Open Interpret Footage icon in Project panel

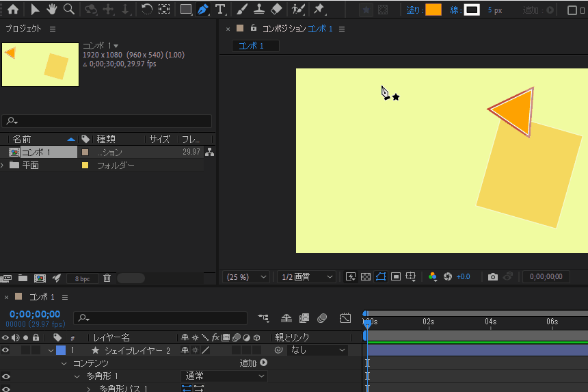[x=6, y=278]
